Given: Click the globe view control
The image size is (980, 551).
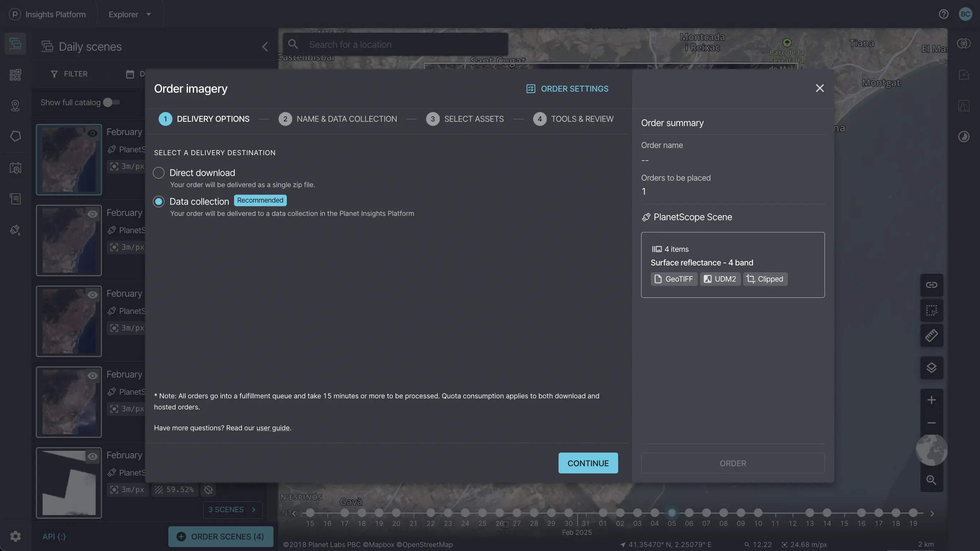Looking at the screenshot, I should (931, 450).
